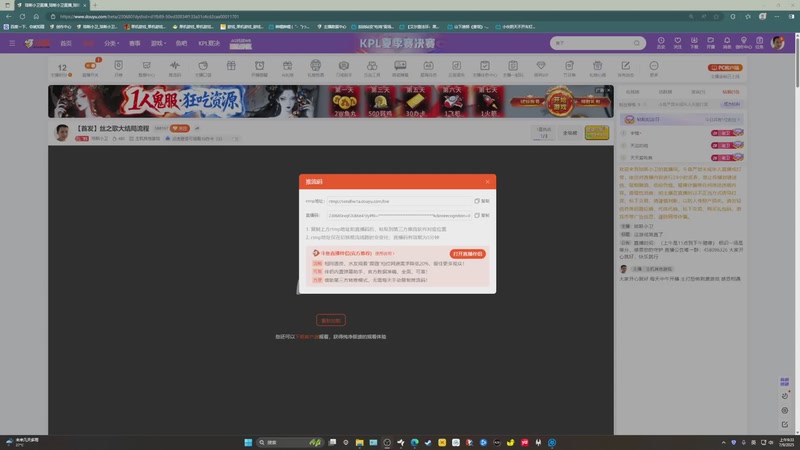Switch to the first chat panel tab
The width and height of the screenshot is (800, 450).
tap(633, 92)
